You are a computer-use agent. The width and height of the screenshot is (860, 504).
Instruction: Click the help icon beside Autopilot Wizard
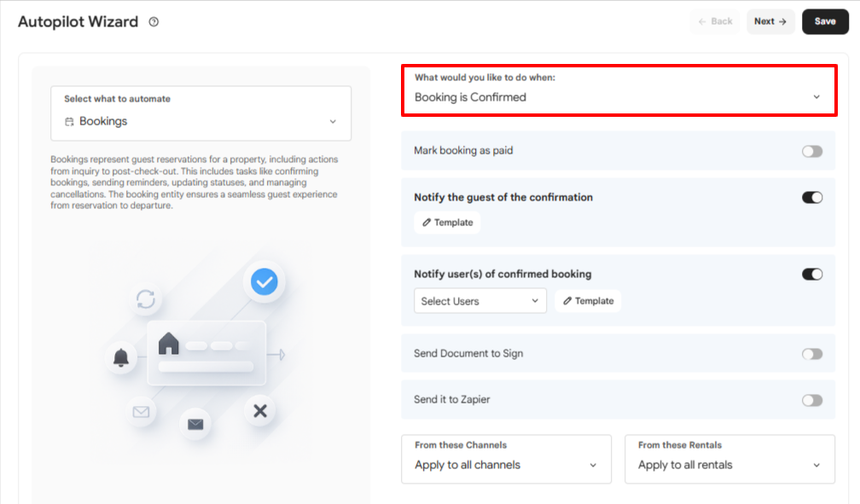154,22
